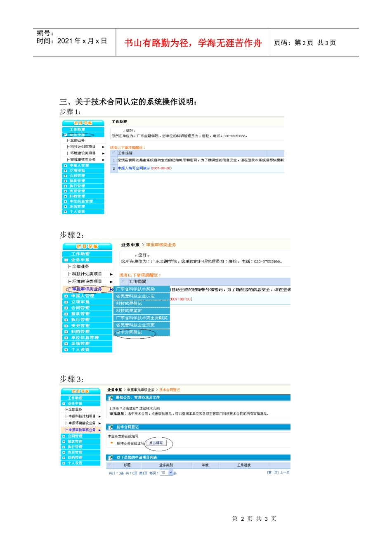Expand 个人设置 plus icon in step 3 sidebar
This screenshot has width=392, height=555.
(x=64, y=463)
